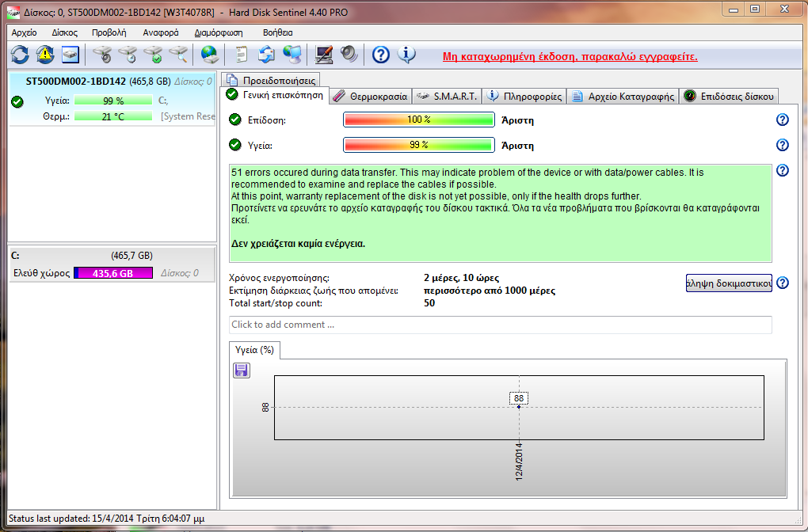Click the '2 μέρες, 10 ώρες' power-on value
The height and width of the screenshot is (532, 808).
click(x=461, y=278)
